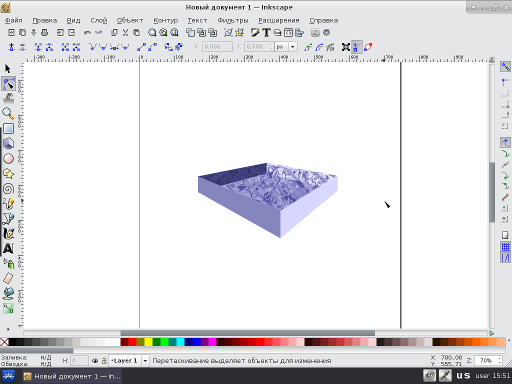Open the Расширения menu
Viewport: 512px width, 384px height.
tap(279, 20)
